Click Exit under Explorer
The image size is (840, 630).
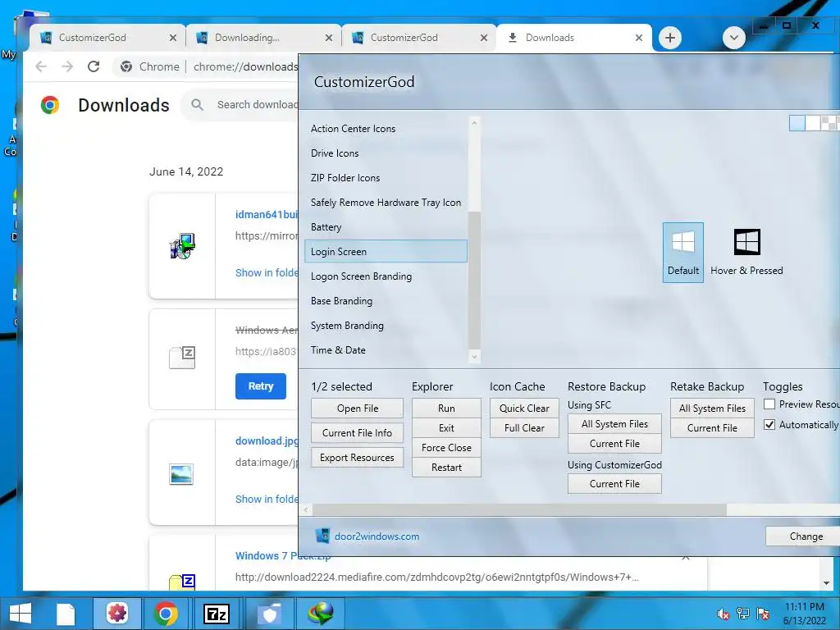click(x=446, y=428)
